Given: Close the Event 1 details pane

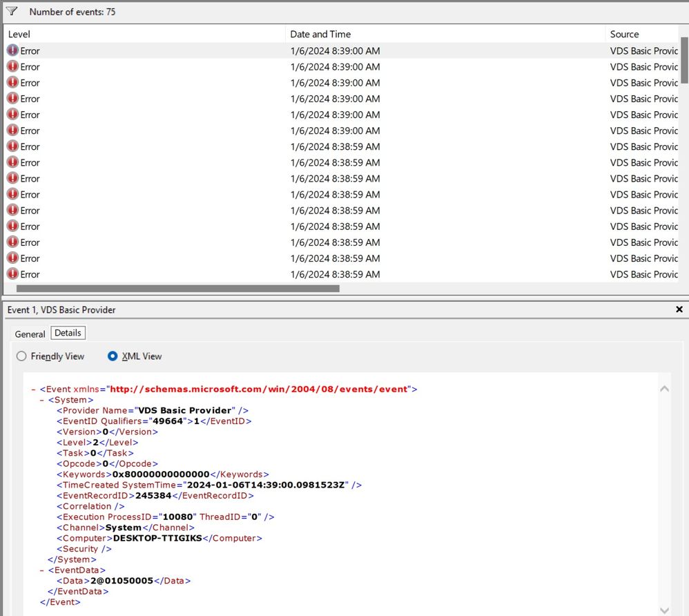Looking at the screenshot, I should [x=679, y=310].
